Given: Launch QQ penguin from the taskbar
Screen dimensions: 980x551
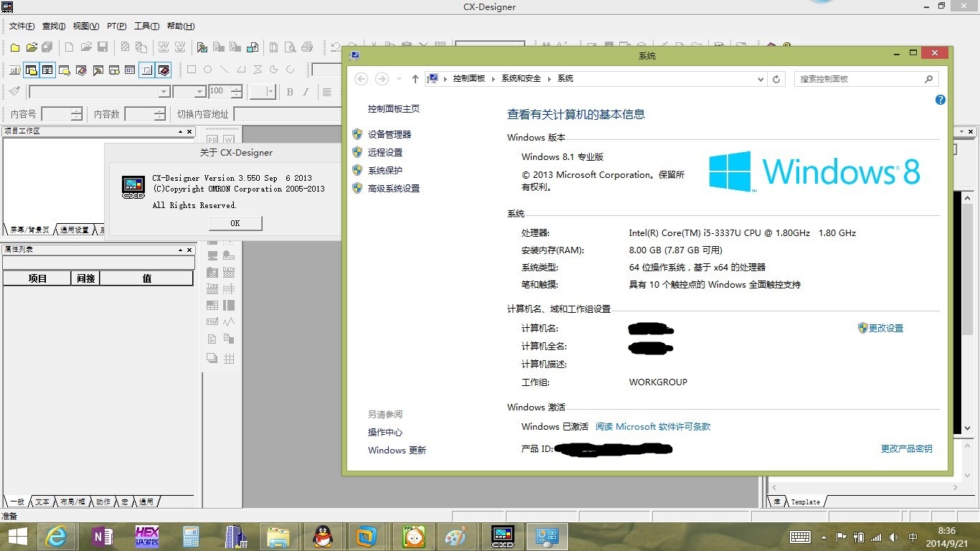Looking at the screenshot, I should pos(324,536).
